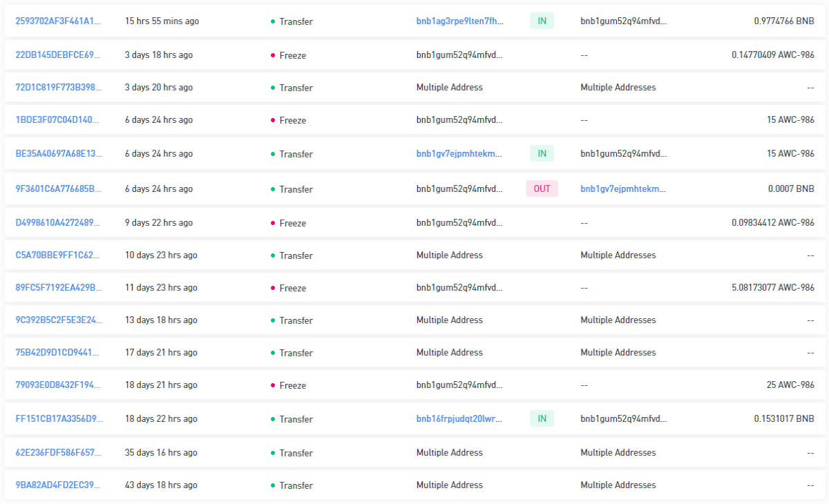Click amount 0.09834412 AWC-986
The image size is (829, 504).
[x=773, y=223]
